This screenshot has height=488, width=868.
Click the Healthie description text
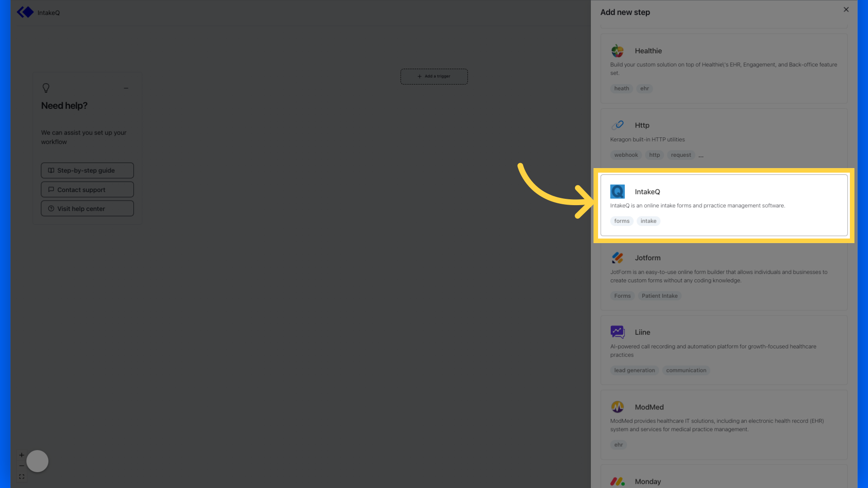[724, 69]
